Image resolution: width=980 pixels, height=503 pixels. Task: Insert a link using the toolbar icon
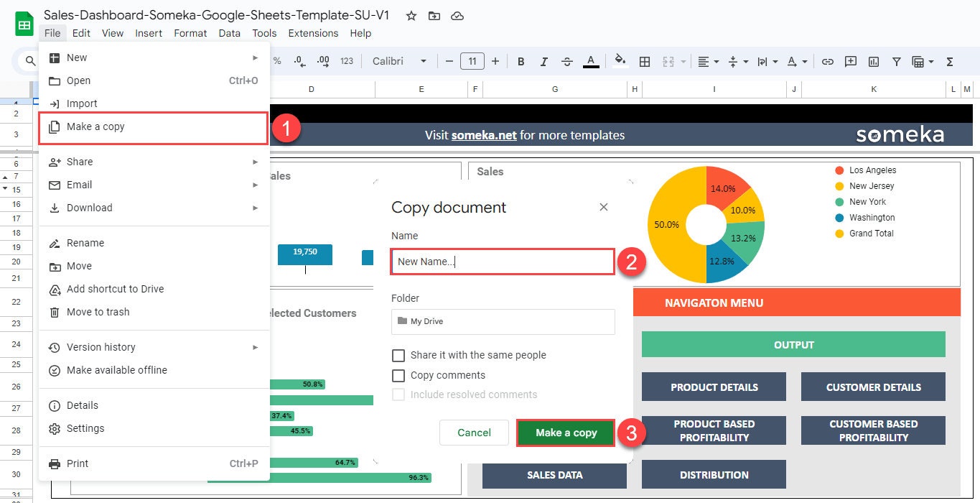[x=827, y=61]
